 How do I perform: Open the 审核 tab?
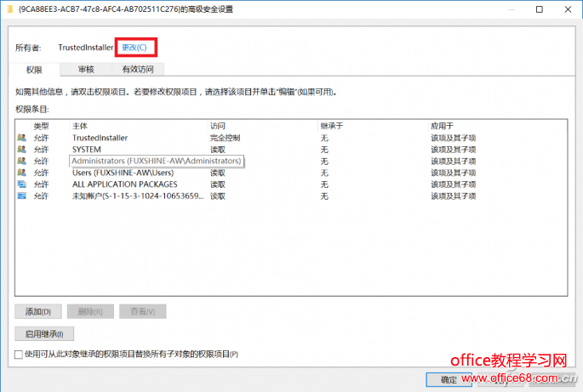pos(86,69)
